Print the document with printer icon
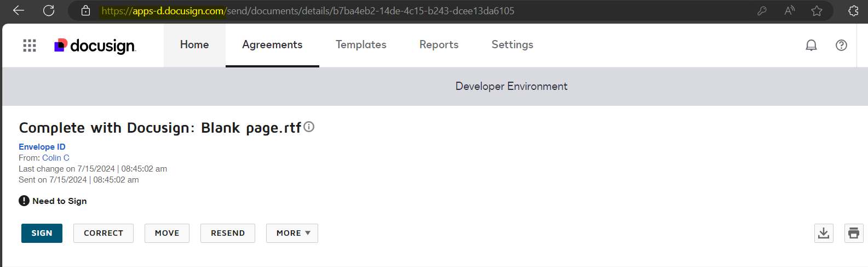This screenshot has height=267, width=868. point(854,233)
